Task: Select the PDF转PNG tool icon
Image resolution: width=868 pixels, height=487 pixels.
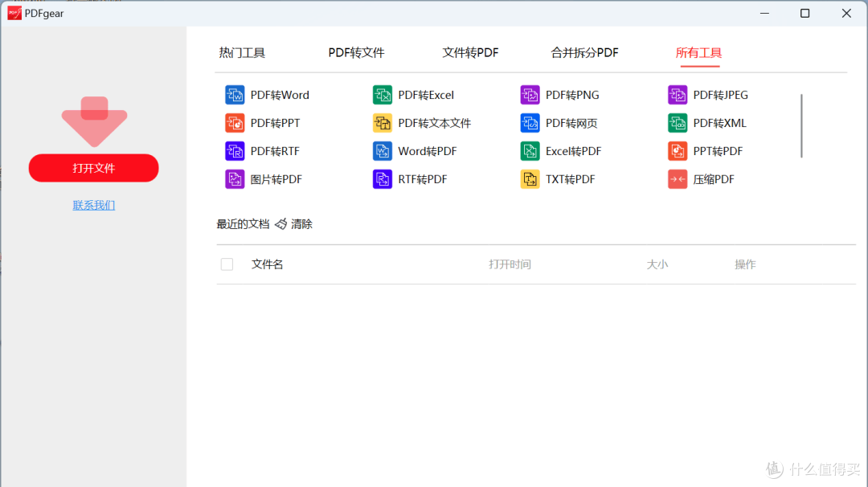Action: coord(530,95)
